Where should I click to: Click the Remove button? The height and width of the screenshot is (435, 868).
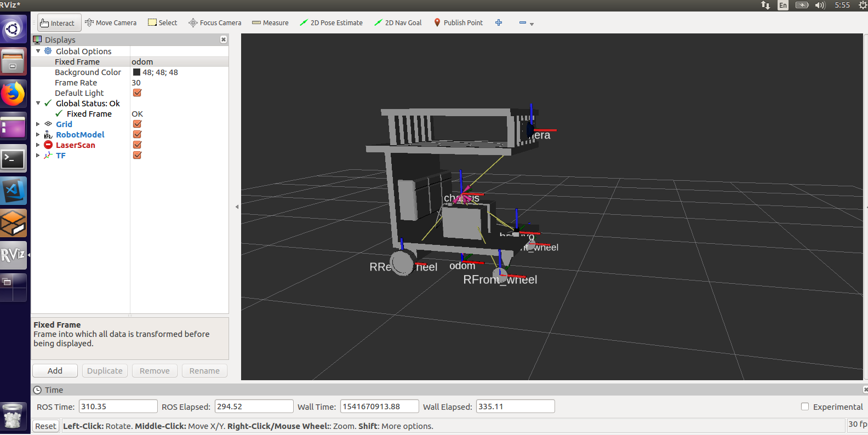(x=155, y=371)
